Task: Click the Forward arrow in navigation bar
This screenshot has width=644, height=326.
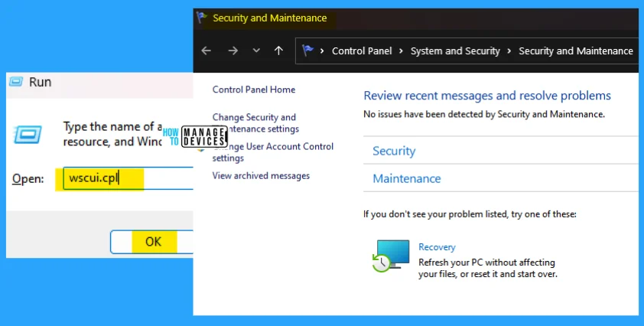Action: [233, 51]
